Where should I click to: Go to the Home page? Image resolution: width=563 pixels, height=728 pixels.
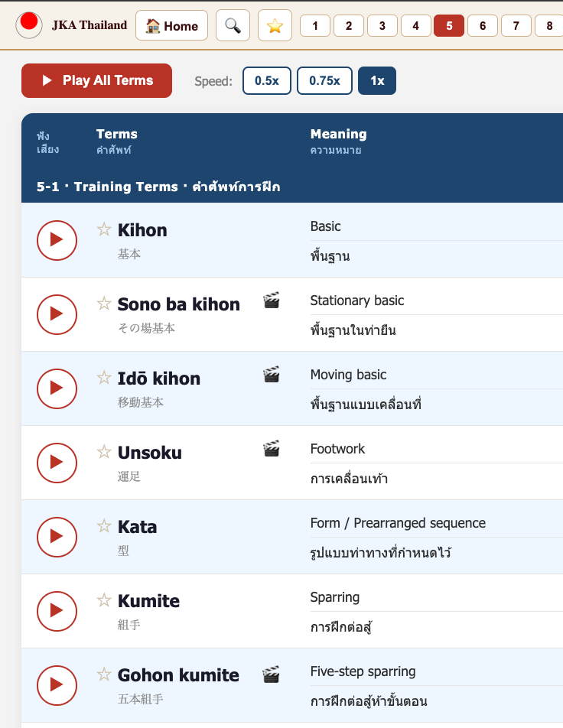click(172, 25)
